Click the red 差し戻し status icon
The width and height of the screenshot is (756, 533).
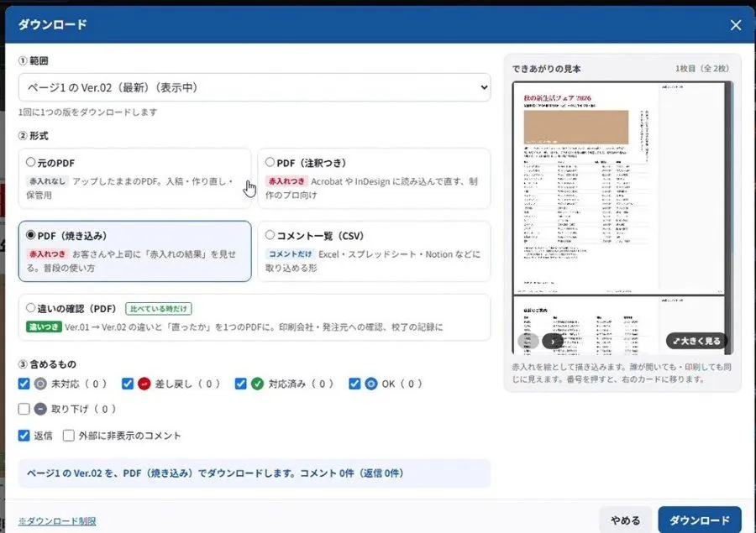click(x=144, y=384)
